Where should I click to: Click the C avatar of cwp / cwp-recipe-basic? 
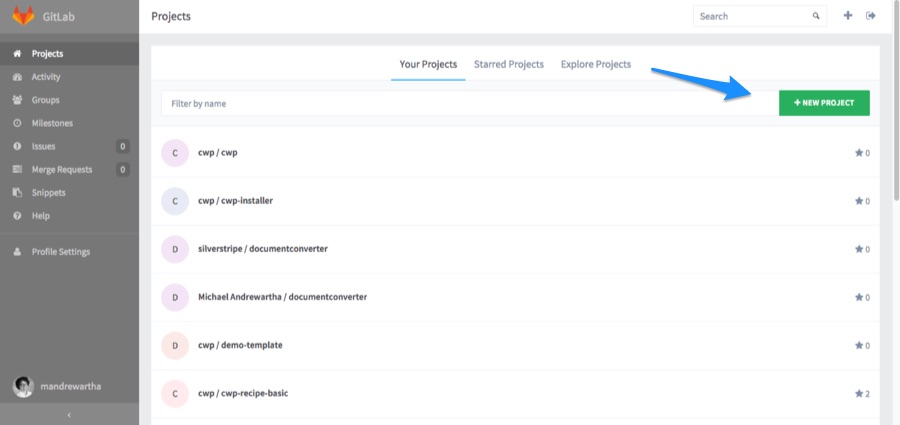175,394
